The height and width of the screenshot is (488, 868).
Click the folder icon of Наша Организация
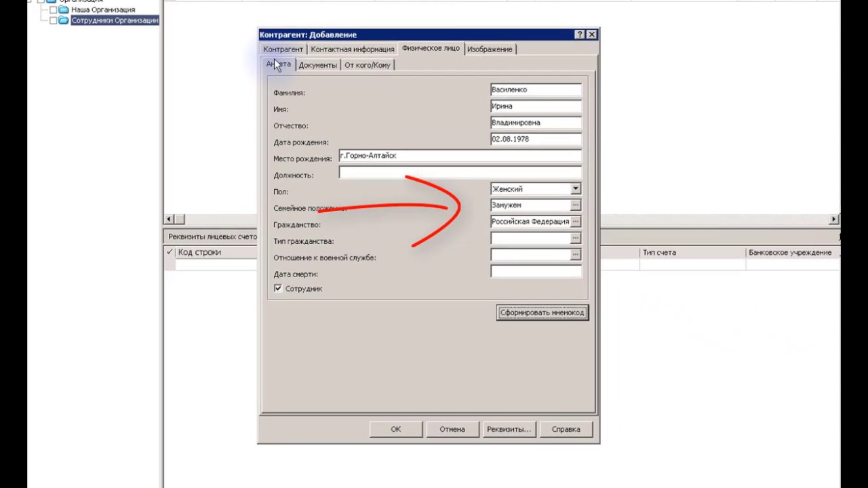pos(64,10)
